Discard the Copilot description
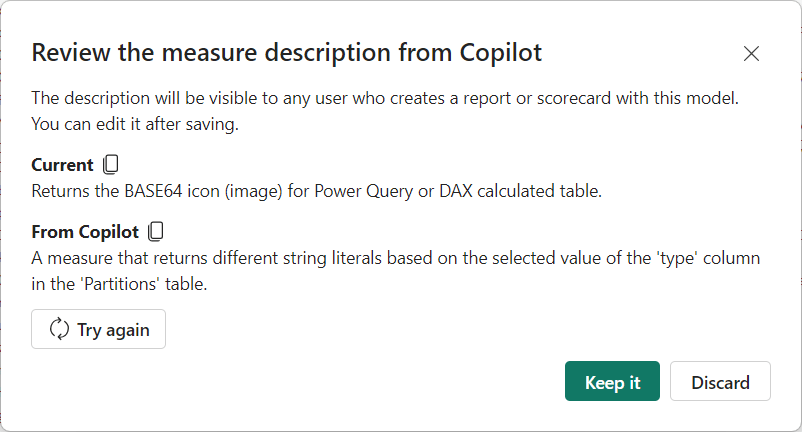The height and width of the screenshot is (432, 802). pos(720,382)
